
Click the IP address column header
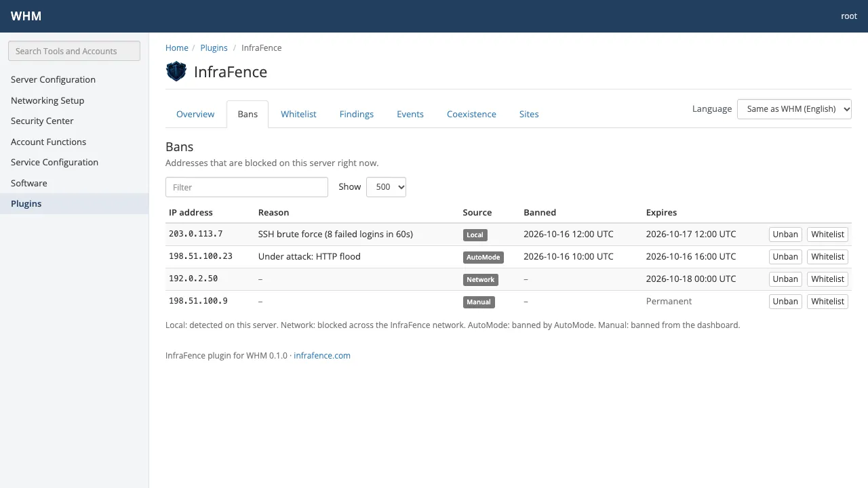tap(191, 212)
